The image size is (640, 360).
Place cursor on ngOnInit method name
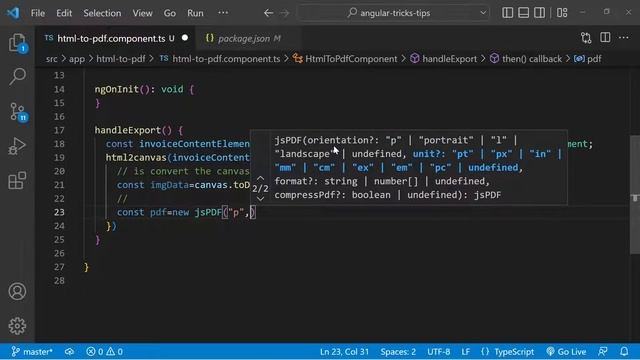(117, 89)
